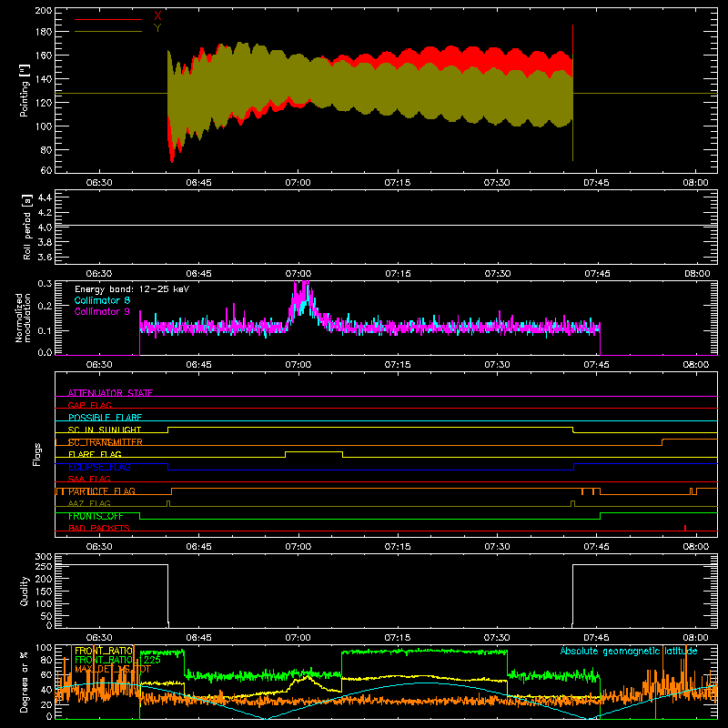Click the AAZ_FLAG pulse near 06:40
This screenshot has width=728, height=728.
point(168,503)
